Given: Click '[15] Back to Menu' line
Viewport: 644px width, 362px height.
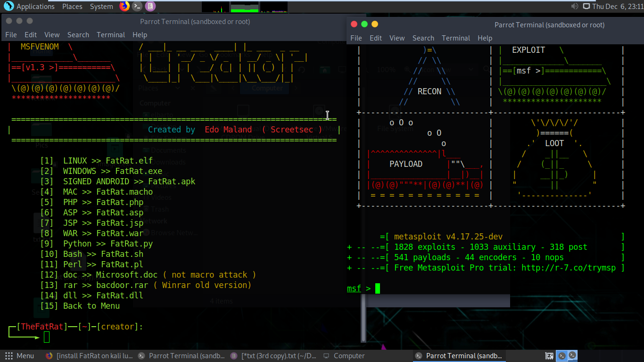Looking at the screenshot, I should pyautogui.click(x=80, y=306).
